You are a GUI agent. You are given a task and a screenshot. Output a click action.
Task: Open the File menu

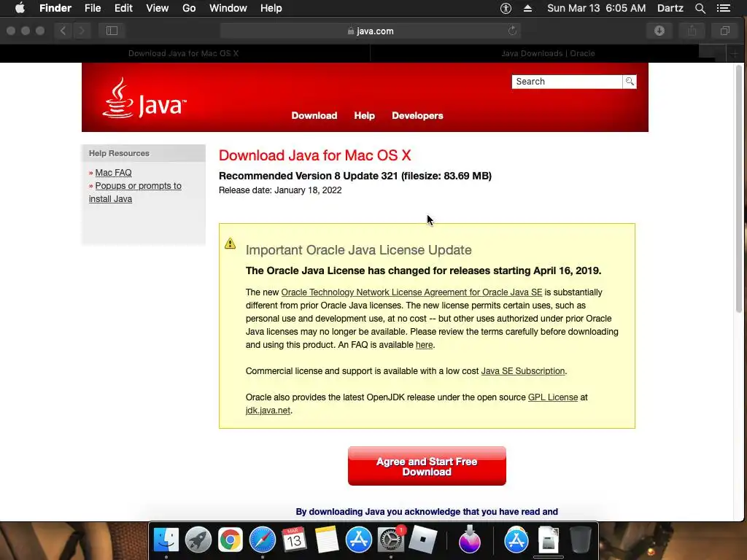point(93,8)
